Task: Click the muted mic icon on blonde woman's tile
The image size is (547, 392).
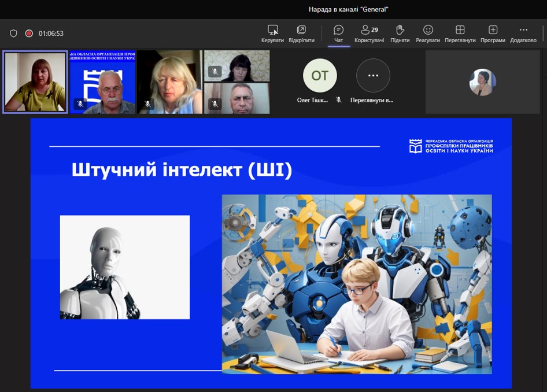Action: click(148, 104)
